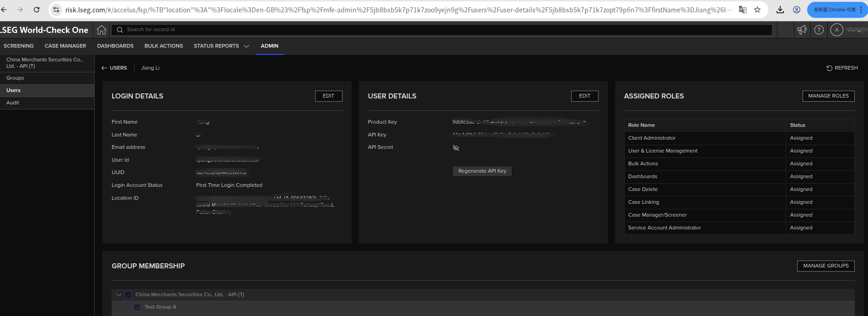Edit the Login Details section
This screenshot has height=316, width=868.
point(328,96)
